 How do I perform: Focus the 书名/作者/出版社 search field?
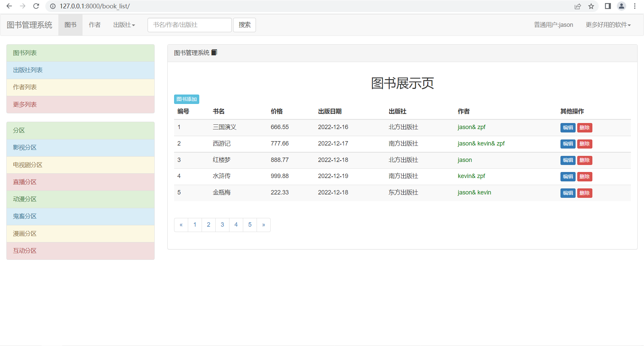coord(190,25)
